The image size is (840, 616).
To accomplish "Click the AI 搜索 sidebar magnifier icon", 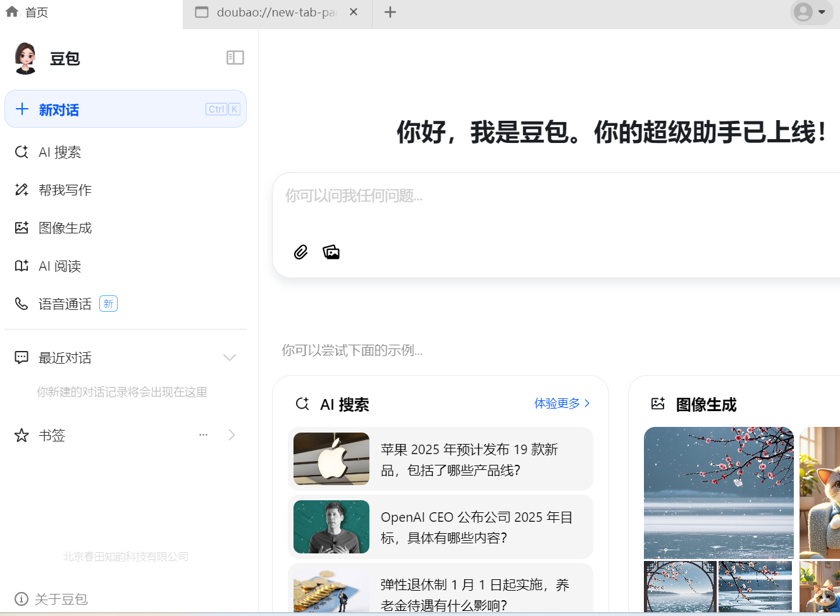I will point(22,152).
